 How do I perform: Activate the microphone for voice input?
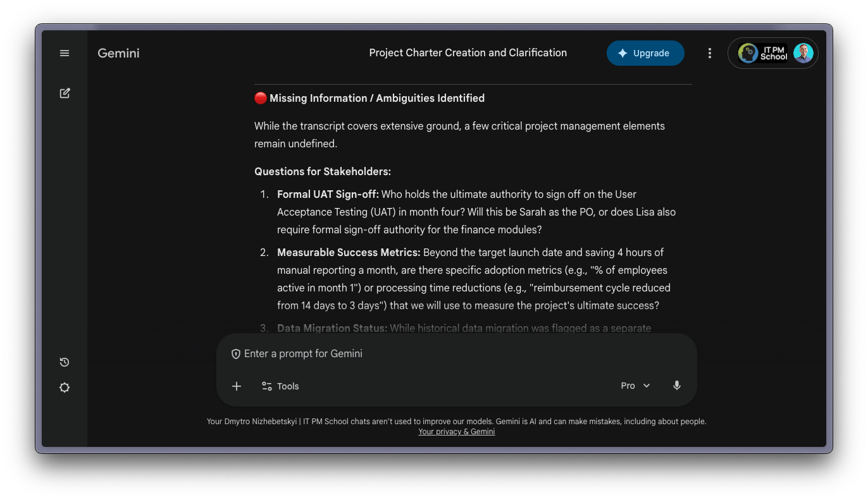[677, 386]
